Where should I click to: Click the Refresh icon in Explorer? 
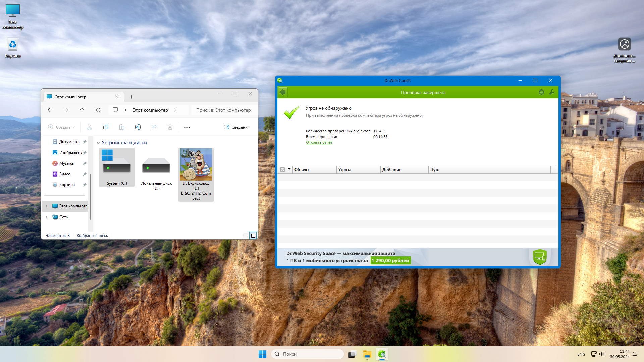pyautogui.click(x=98, y=110)
